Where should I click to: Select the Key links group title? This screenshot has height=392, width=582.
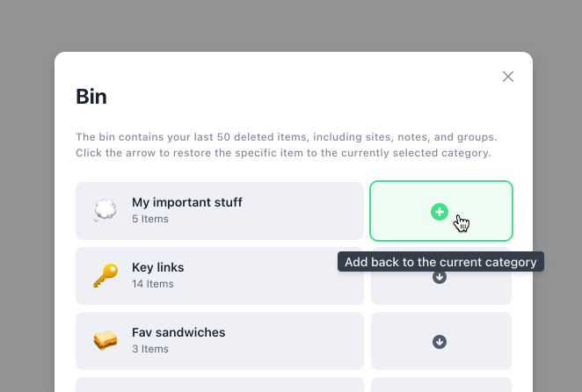pos(157,267)
